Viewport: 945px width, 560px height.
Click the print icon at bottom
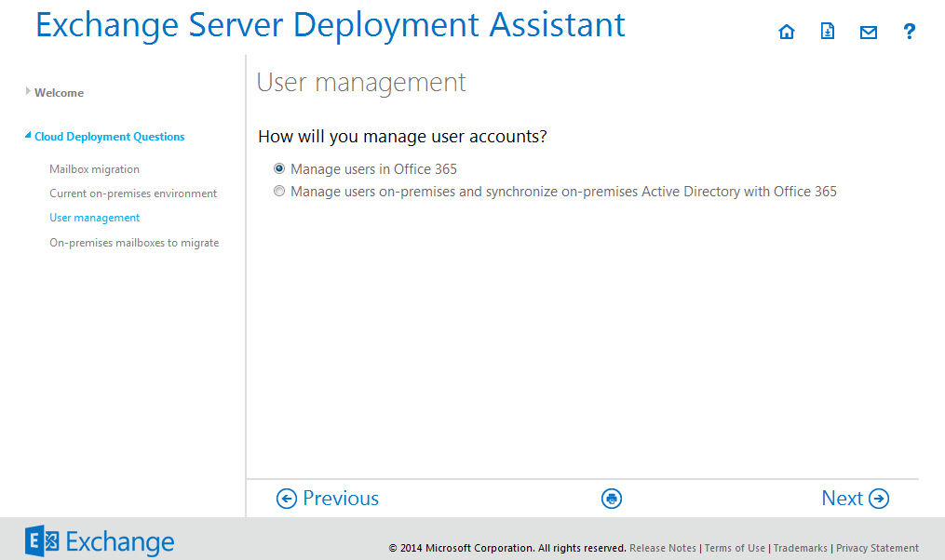(x=612, y=499)
